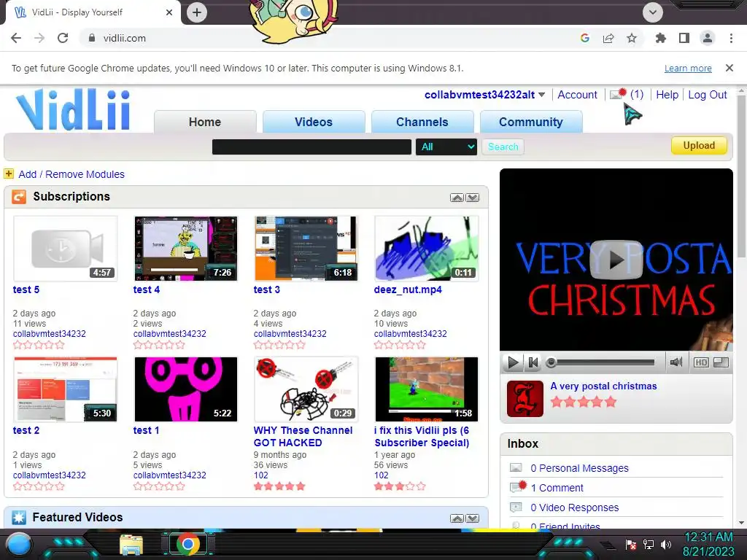
Task: Click the Google icon in address bar
Action: 585,38
